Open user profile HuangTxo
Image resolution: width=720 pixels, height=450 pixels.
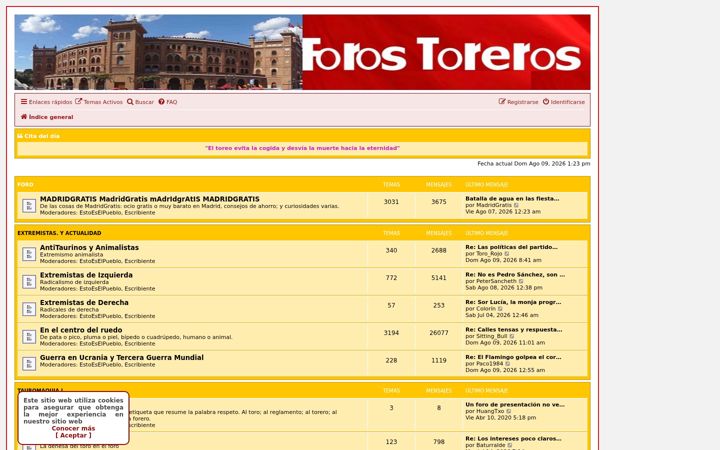[490, 411]
